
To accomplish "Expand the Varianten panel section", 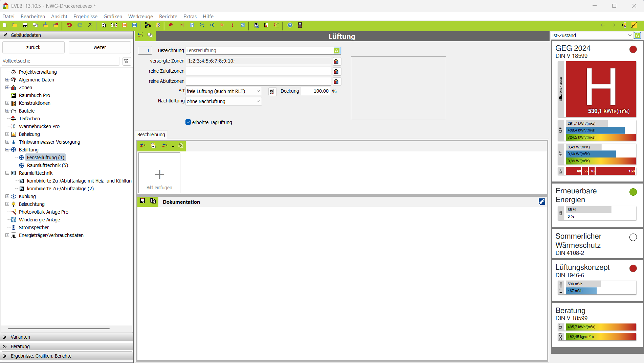I will coord(20,337).
